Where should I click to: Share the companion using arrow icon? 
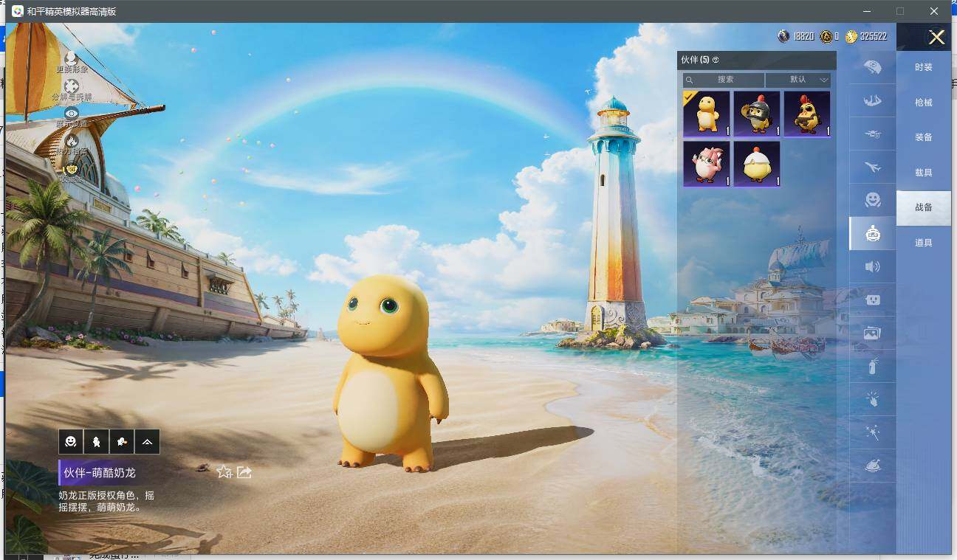coord(244,472)
